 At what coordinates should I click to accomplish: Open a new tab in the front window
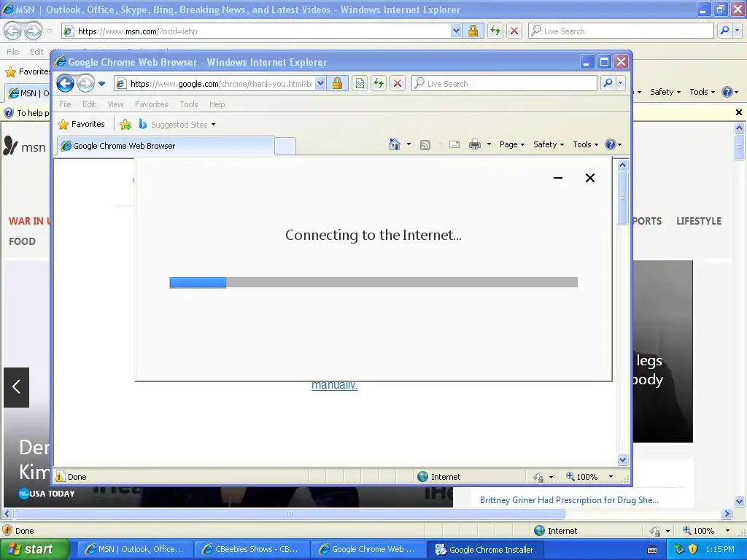[285, 146]
